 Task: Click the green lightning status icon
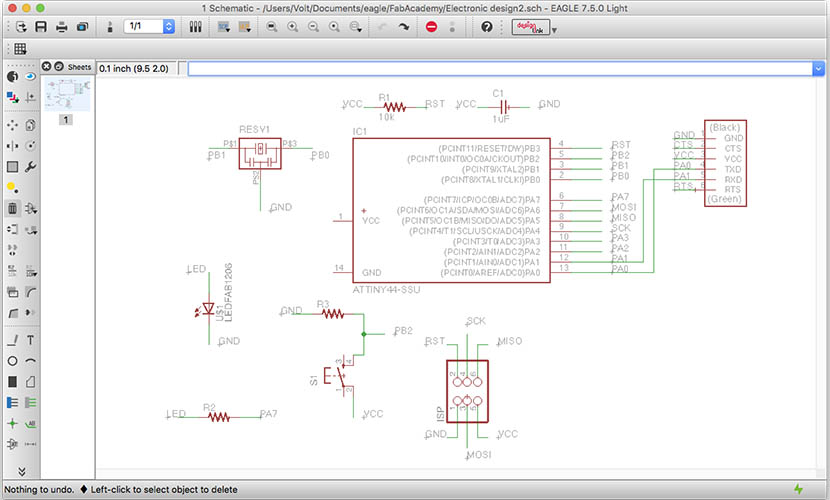pyautogui.click(x=798, y=489)
